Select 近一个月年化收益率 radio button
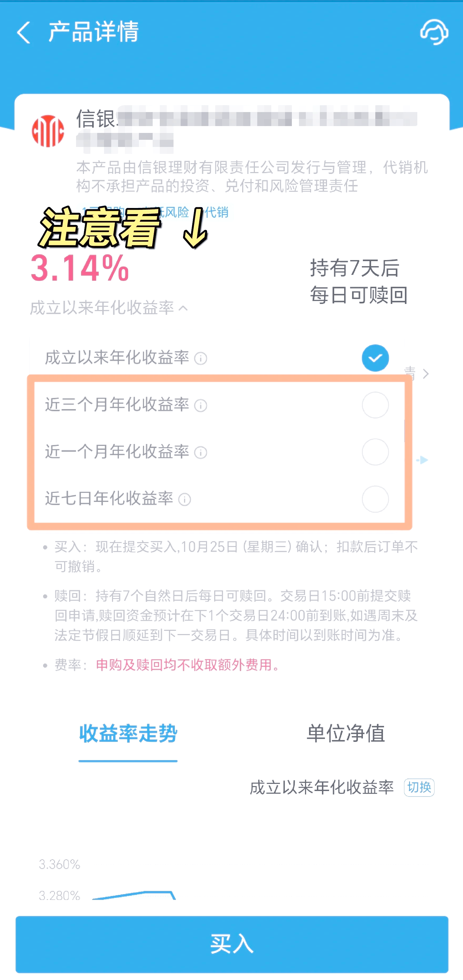The image size is (463, 980). click(375, 452)
